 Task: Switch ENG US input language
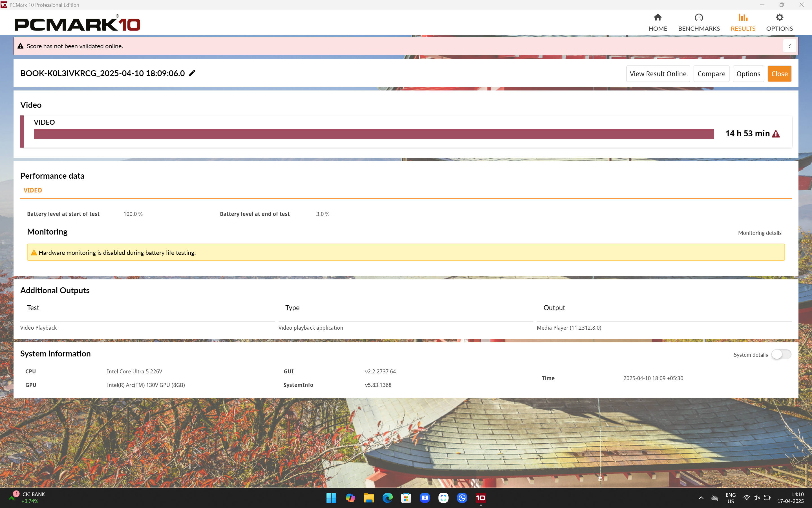731,498
